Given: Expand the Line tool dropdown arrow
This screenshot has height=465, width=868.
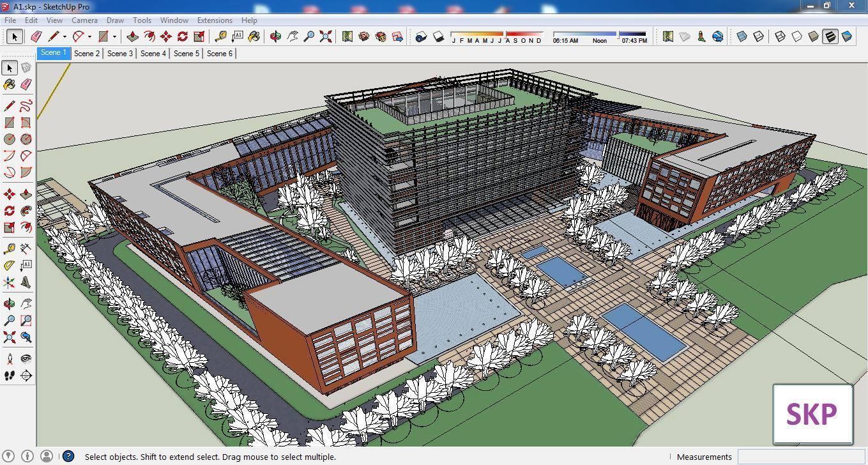Looking at the screenshot, I should (x=65, y=37).
